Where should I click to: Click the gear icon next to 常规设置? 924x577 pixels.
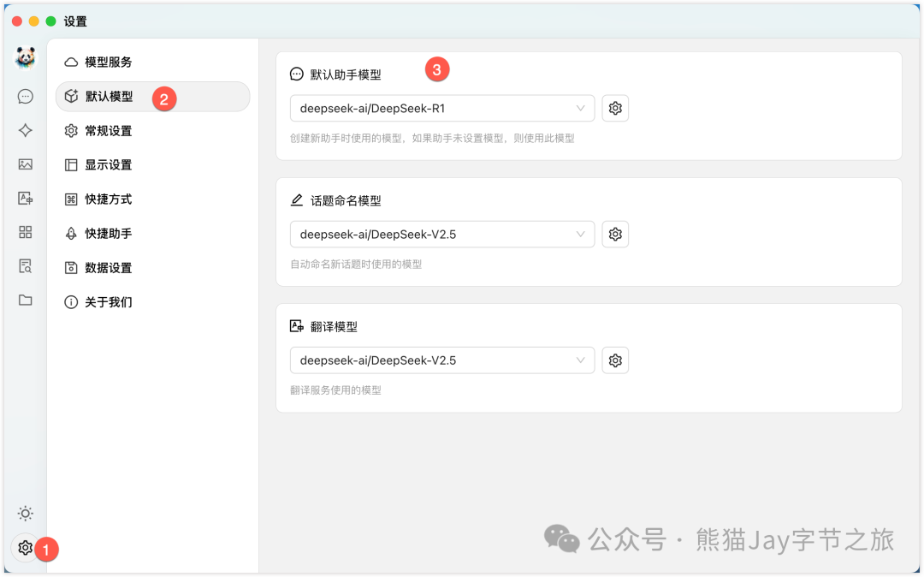(71, 131)
